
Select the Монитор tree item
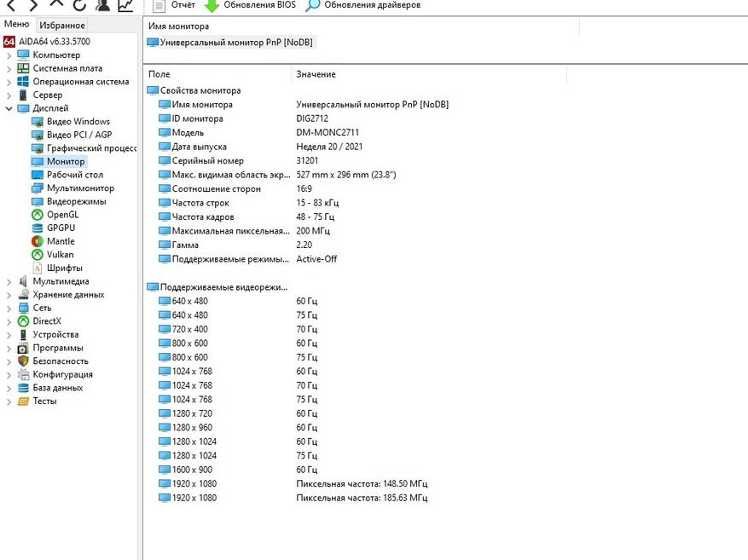click(58, 162)
